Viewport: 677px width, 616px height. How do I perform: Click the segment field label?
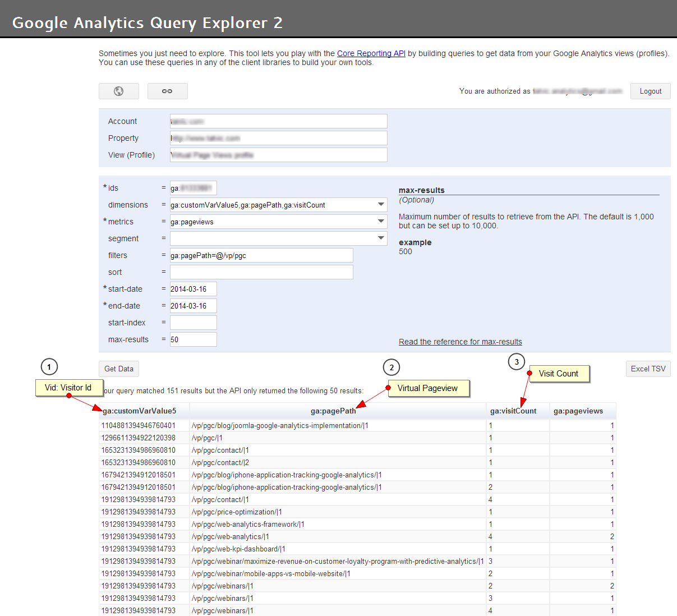coord(123,238)
